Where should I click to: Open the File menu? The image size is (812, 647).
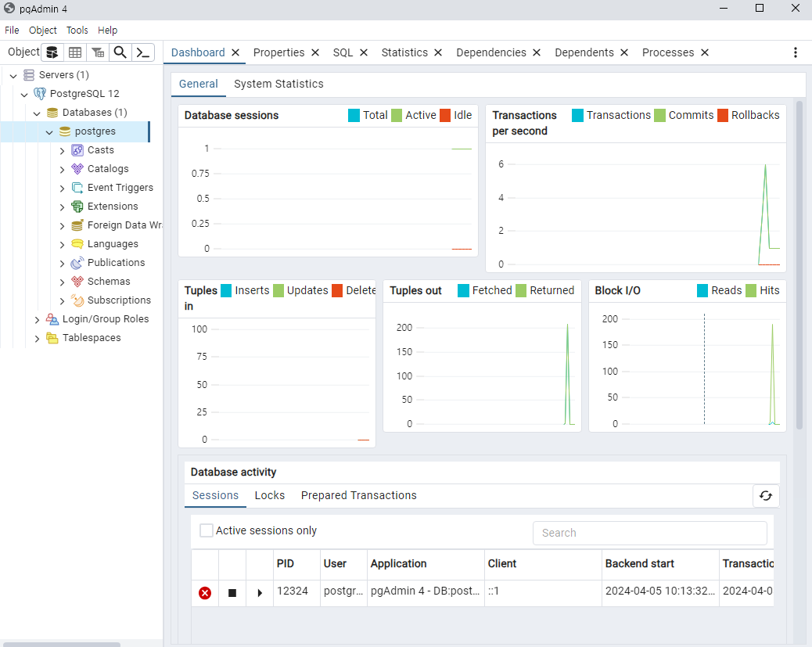click(x=12, y=30)
